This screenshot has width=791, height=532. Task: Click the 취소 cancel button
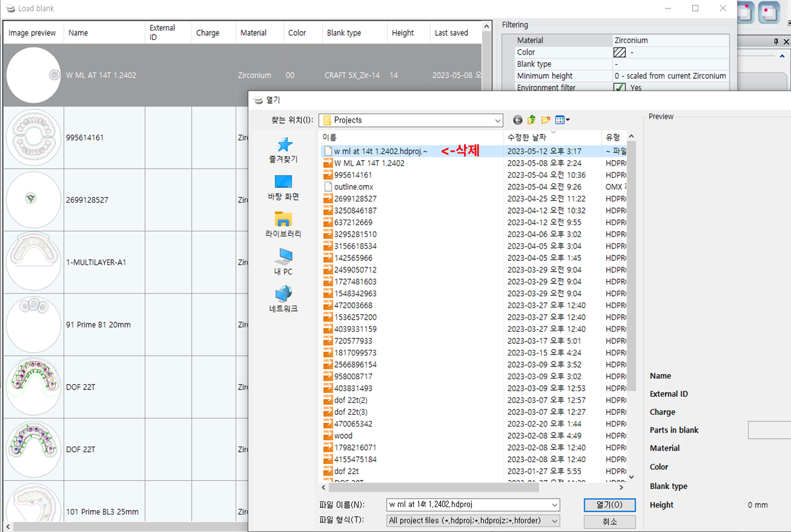[x=609, y=522]
